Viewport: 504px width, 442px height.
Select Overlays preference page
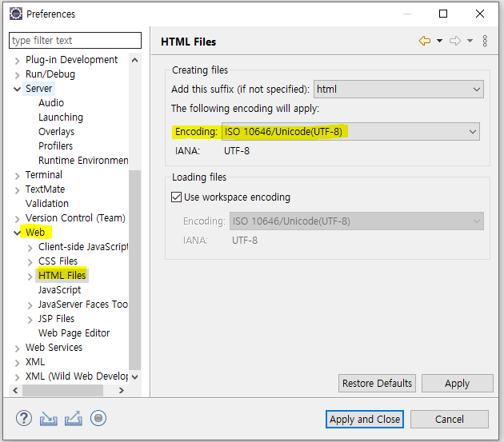(x=56, y=131)
